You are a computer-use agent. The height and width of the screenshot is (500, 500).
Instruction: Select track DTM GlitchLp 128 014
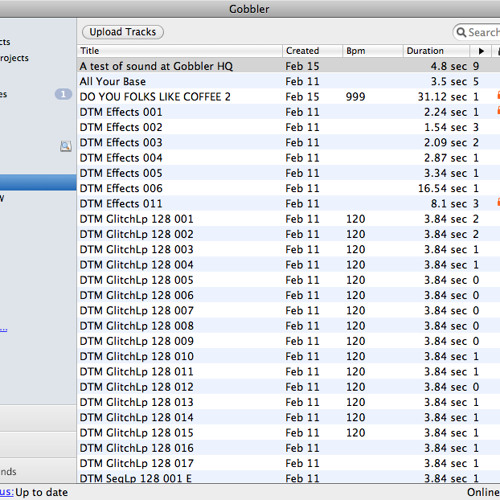point(288,417)
